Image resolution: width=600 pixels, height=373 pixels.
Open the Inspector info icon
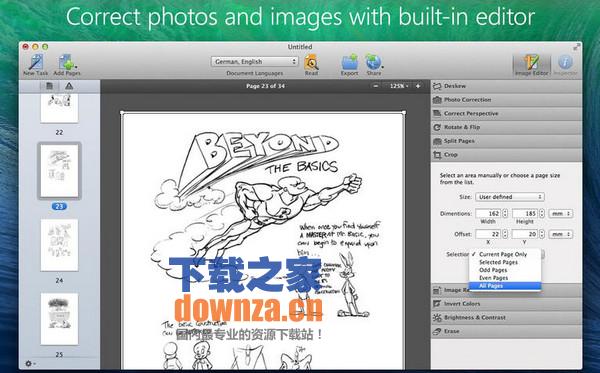565,62
